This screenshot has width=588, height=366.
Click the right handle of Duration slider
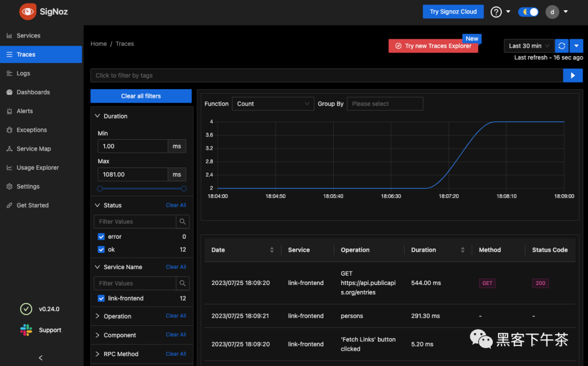184,189
